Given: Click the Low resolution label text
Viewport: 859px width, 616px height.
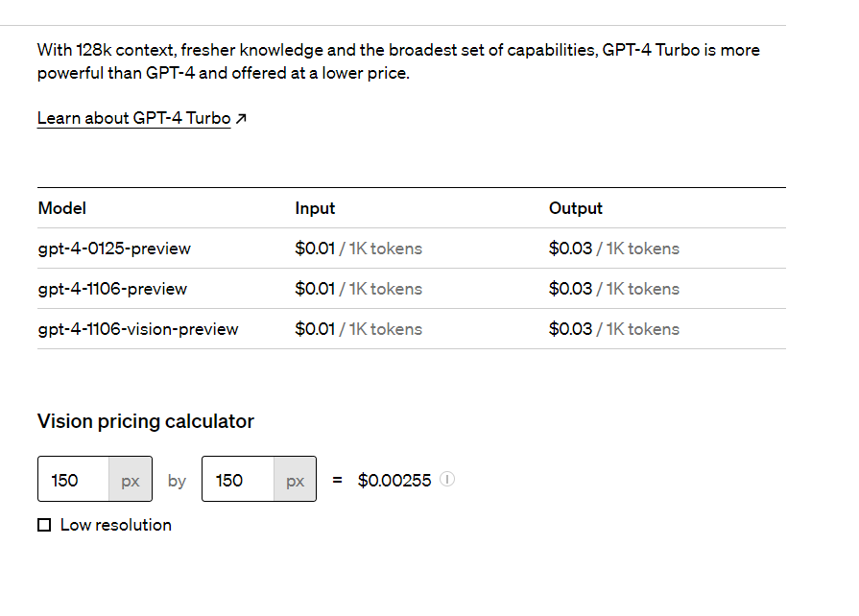Looking at the screenshot, I should point(115,525).
